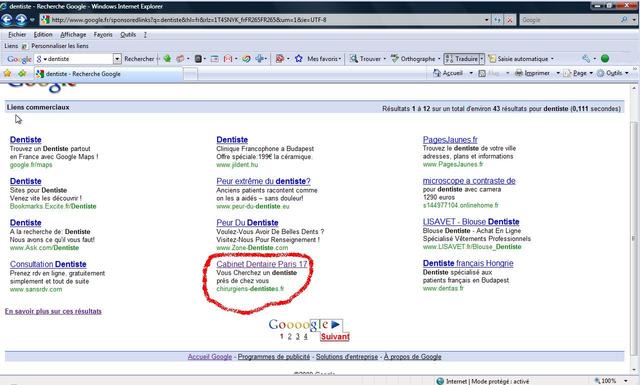Click the search magnifier icon in the search box
The image size is (640, 385).
pyautogui.click(x=624, y=19)
